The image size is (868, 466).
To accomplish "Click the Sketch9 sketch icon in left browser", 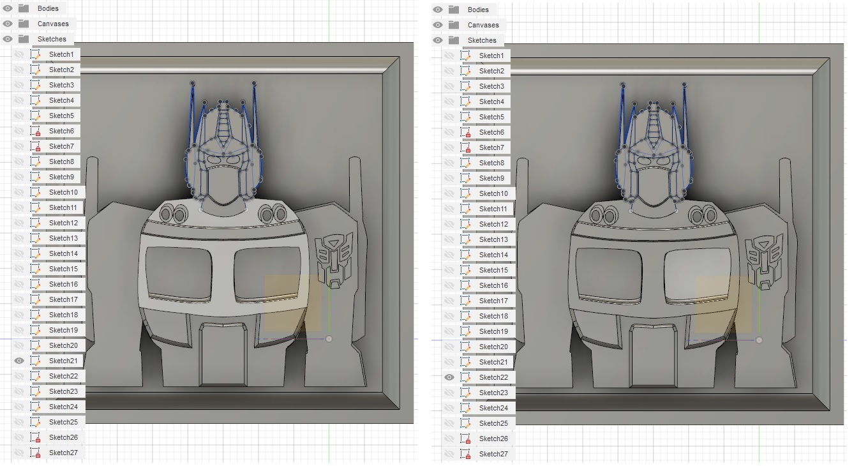I will (x=36, y=177).
